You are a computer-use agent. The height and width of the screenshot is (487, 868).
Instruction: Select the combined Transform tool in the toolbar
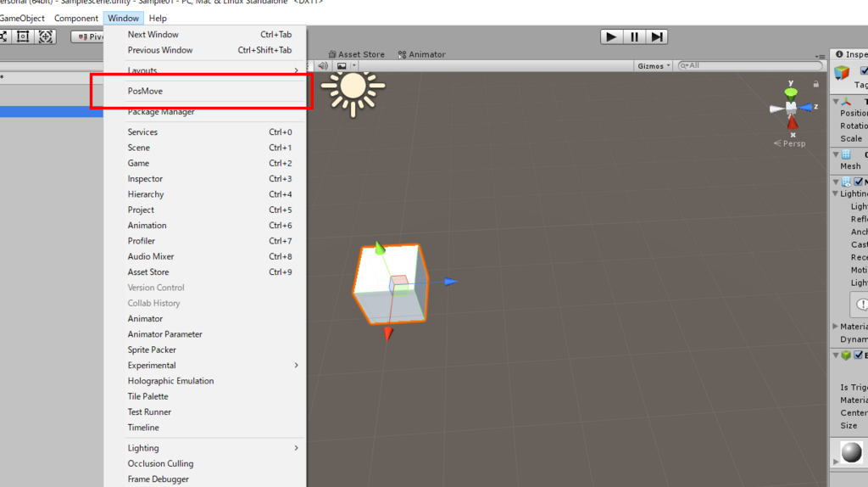click(x=46, y=36)
